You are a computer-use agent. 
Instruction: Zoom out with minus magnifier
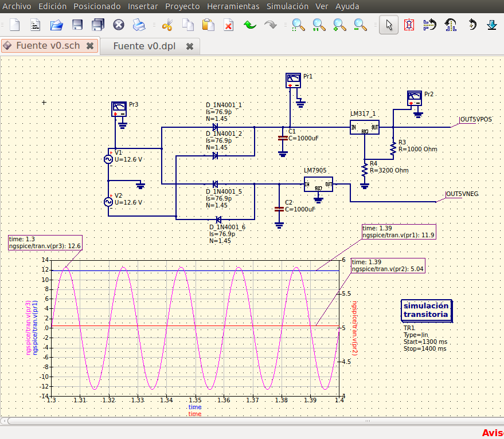click(x=360, y=25)
